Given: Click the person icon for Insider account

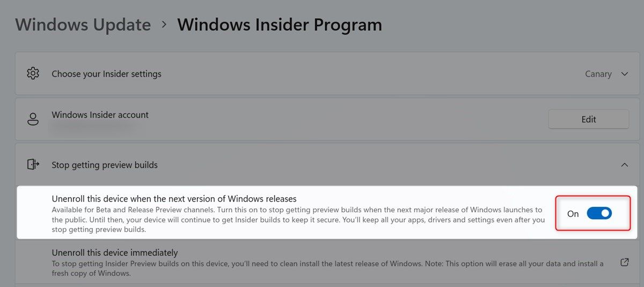Looking at the screenshot, I should coord(33,119).
